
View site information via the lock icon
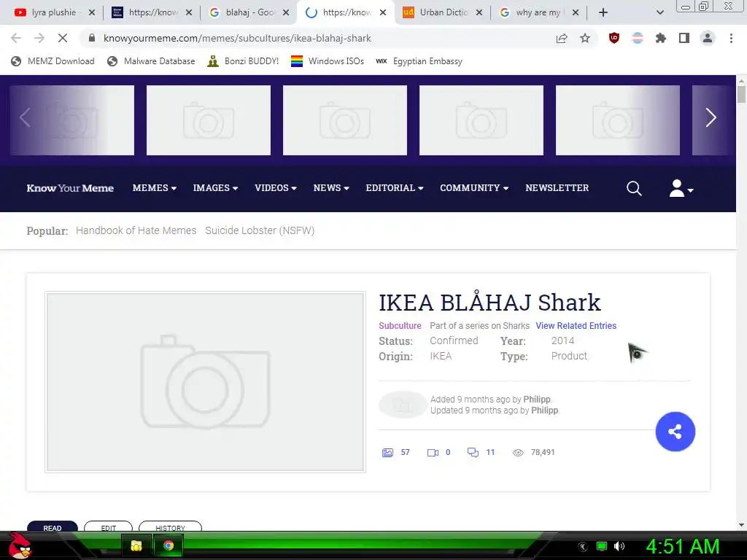pos(92,38)
